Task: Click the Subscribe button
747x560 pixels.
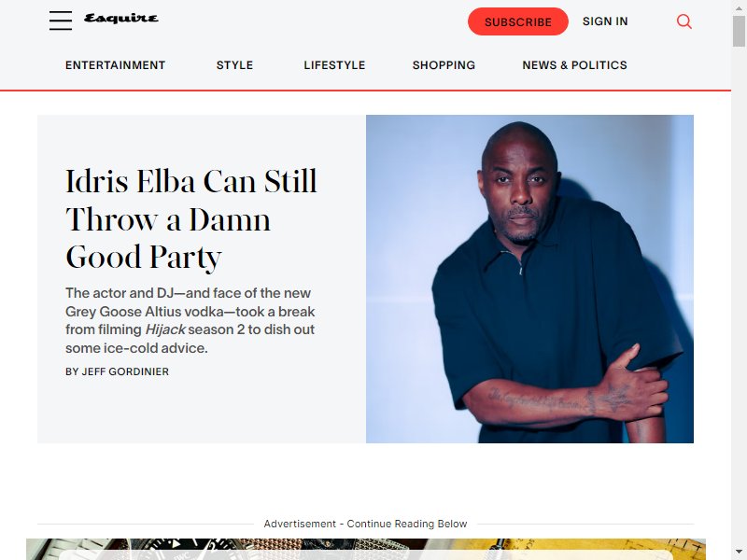Action: click(x=518, y=21)
